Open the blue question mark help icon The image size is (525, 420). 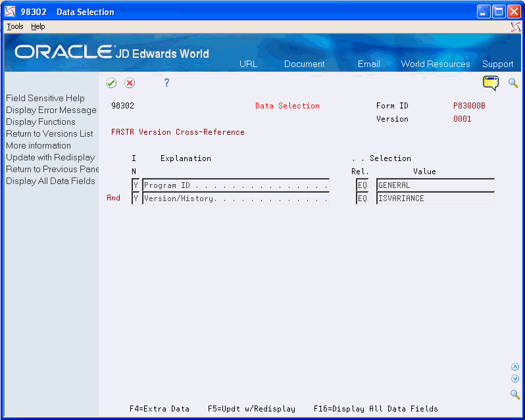[x=166, y=83]
